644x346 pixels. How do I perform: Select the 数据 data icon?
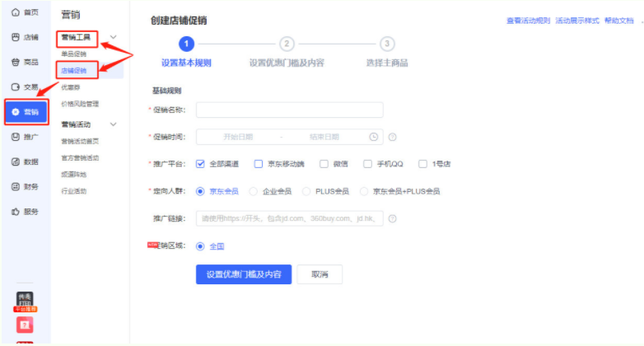pyautogui.click(x=16, y=162)
